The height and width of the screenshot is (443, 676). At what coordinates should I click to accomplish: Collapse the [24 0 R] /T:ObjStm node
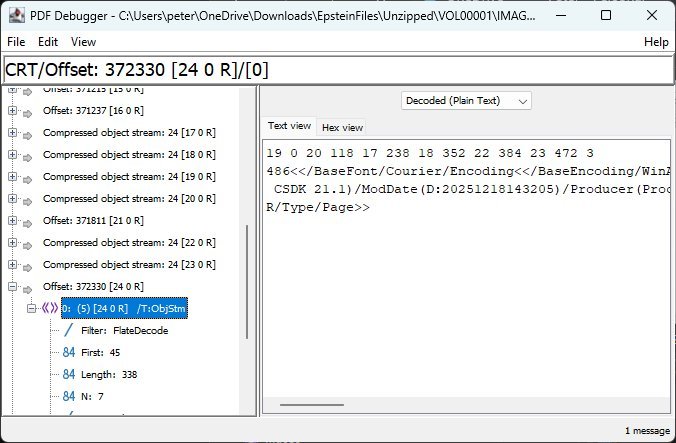[31, 309]
